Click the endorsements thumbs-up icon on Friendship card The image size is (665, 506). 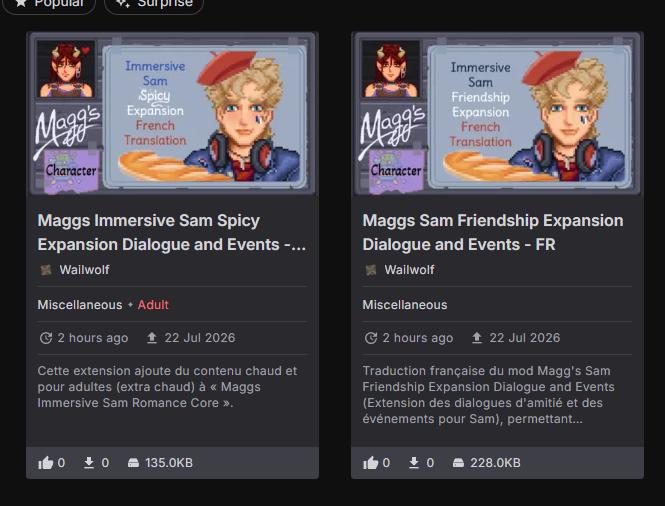(370, 463)
